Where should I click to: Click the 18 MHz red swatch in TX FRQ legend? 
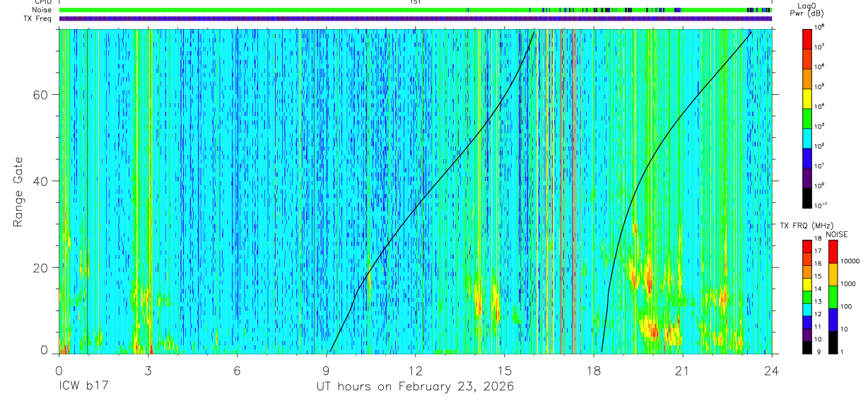click(807, 247)
